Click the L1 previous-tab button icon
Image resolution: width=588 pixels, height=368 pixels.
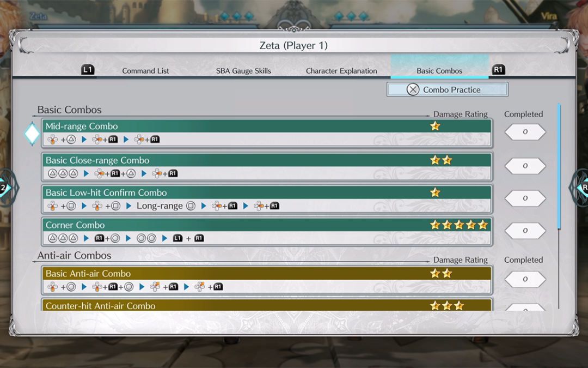pyautogui.click(x=88, y=70)
